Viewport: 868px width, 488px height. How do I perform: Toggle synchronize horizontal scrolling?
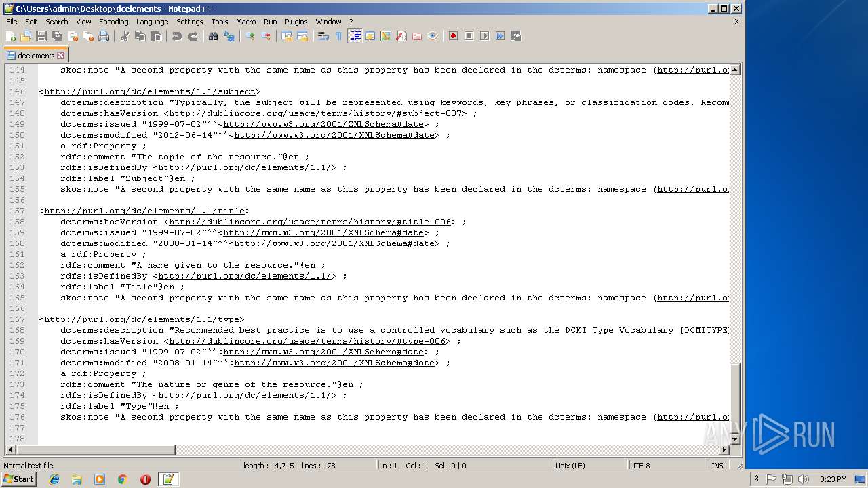(x=302, y=36)
